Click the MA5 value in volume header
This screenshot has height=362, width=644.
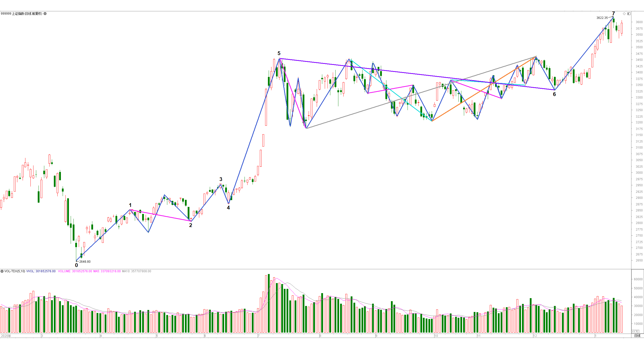tap(107, 271)
